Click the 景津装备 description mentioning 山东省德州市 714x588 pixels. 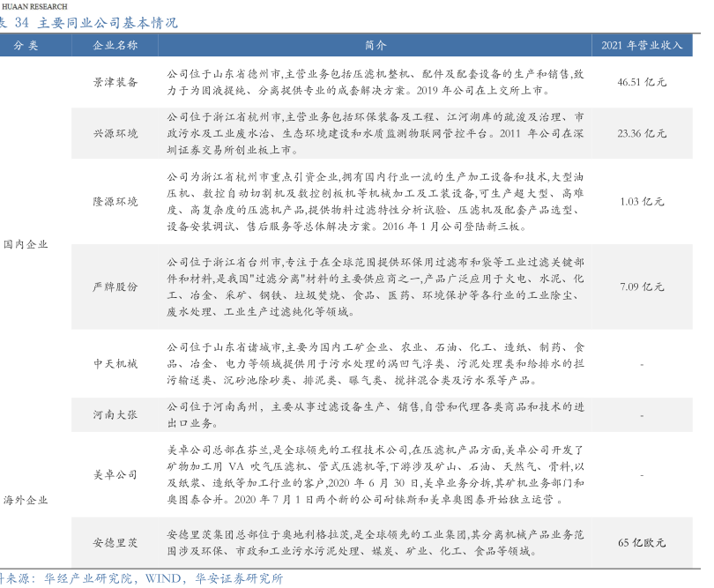coord(376,83)
